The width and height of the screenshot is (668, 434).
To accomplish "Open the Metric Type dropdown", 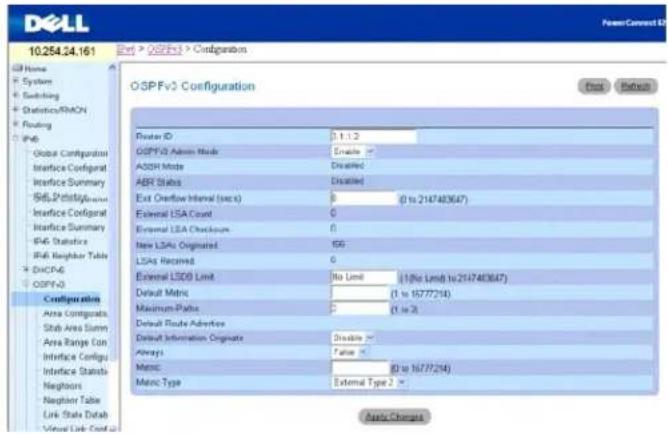I will [x=369, y=382].
